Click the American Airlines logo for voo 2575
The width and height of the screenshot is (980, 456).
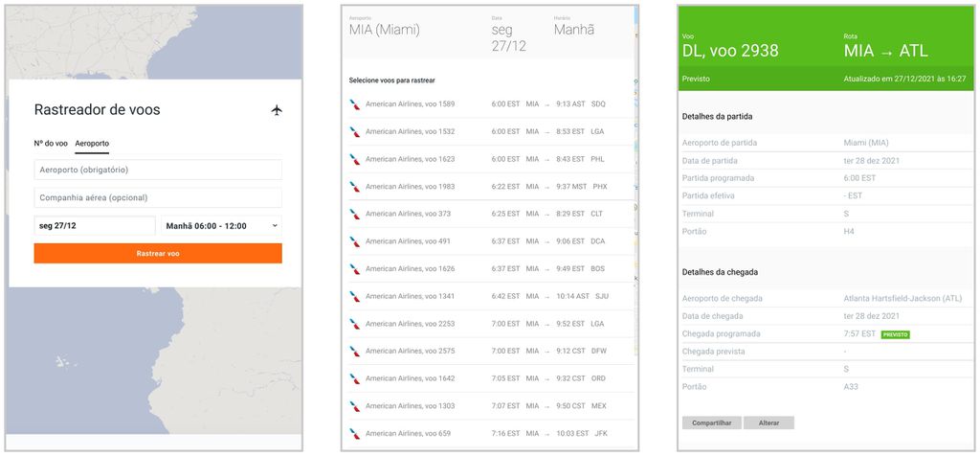coord(355,351)
